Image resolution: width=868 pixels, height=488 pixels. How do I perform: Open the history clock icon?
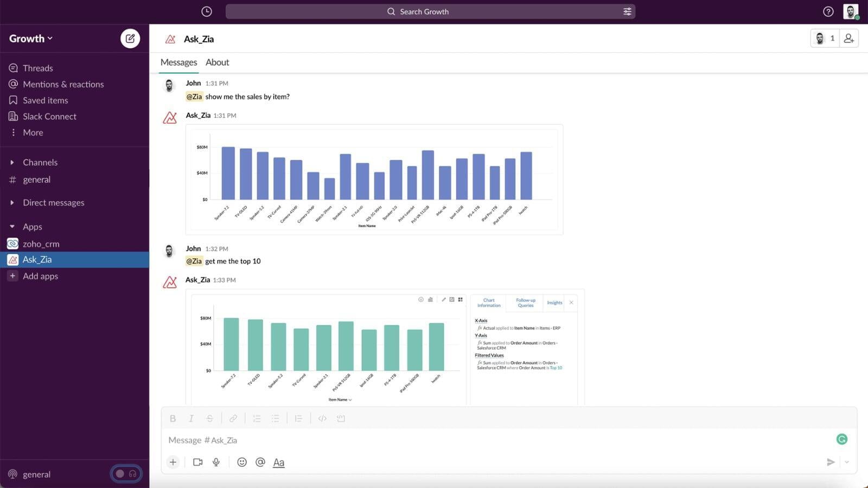click(x=207, y=11)
